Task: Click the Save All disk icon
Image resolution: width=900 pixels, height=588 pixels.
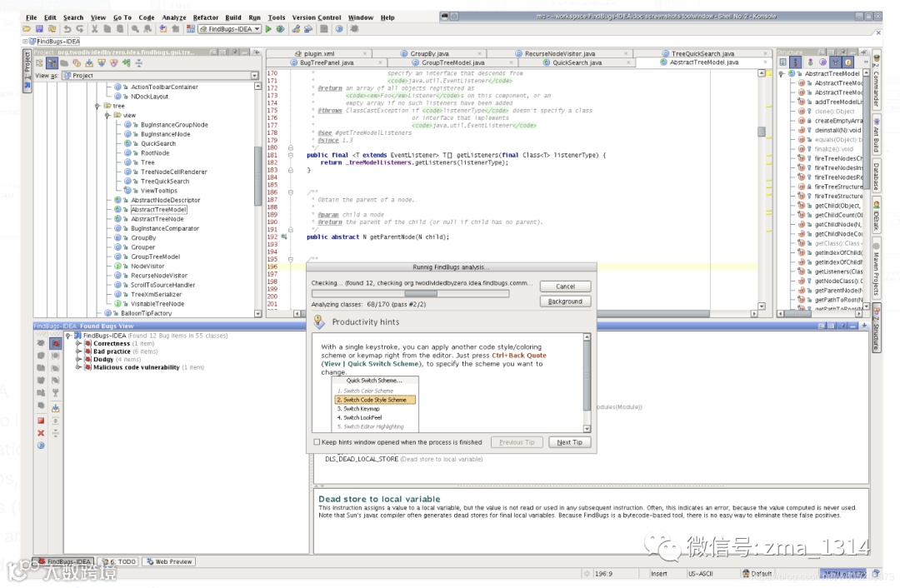Action: [x=39, y=28]
